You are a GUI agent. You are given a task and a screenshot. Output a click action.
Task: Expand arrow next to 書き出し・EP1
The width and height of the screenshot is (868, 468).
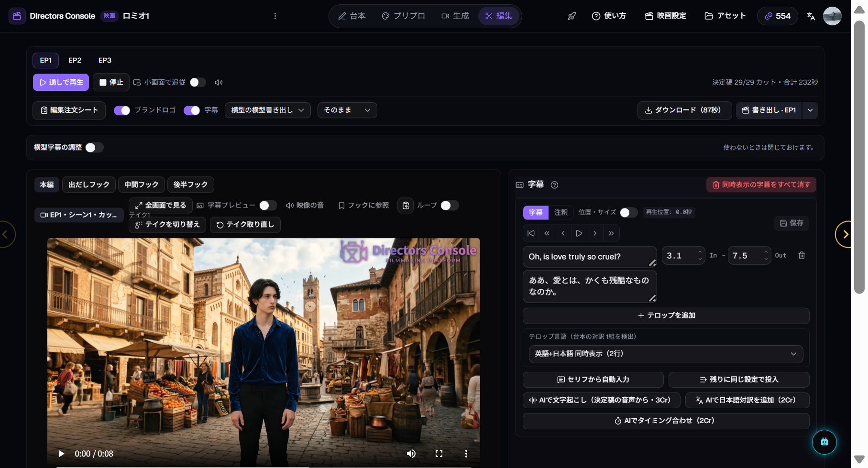[810, 110]
